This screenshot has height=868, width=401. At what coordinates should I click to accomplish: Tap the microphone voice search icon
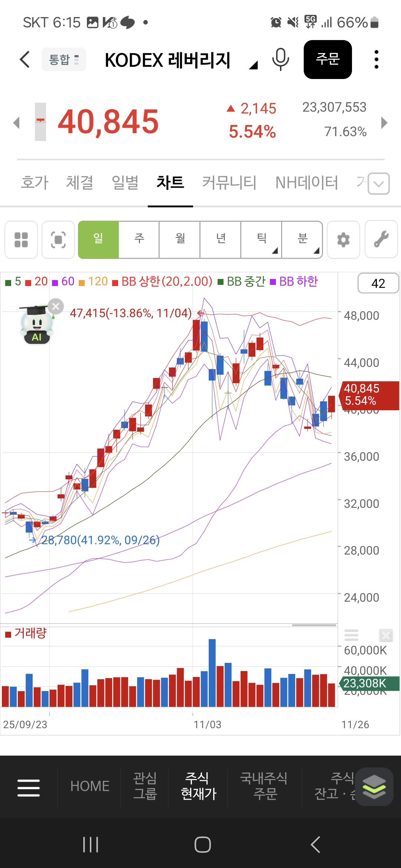click(x=280, y=59)
